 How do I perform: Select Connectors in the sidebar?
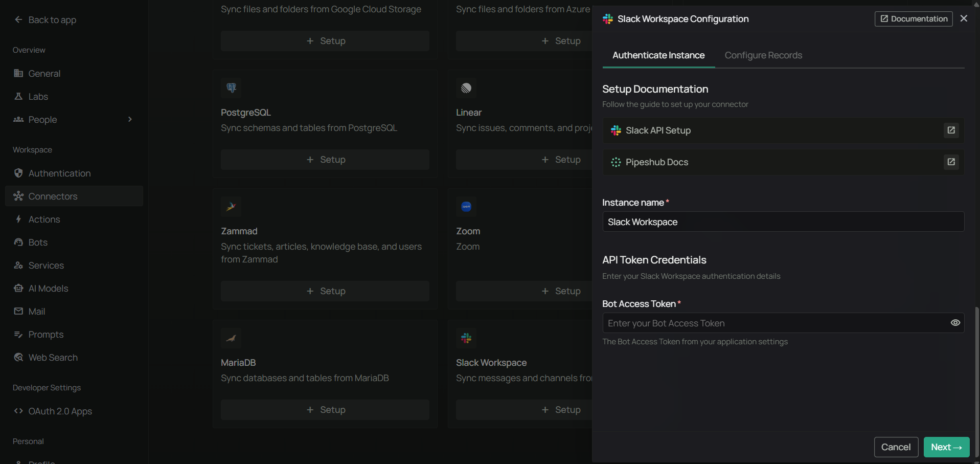[x=74, y=196]
